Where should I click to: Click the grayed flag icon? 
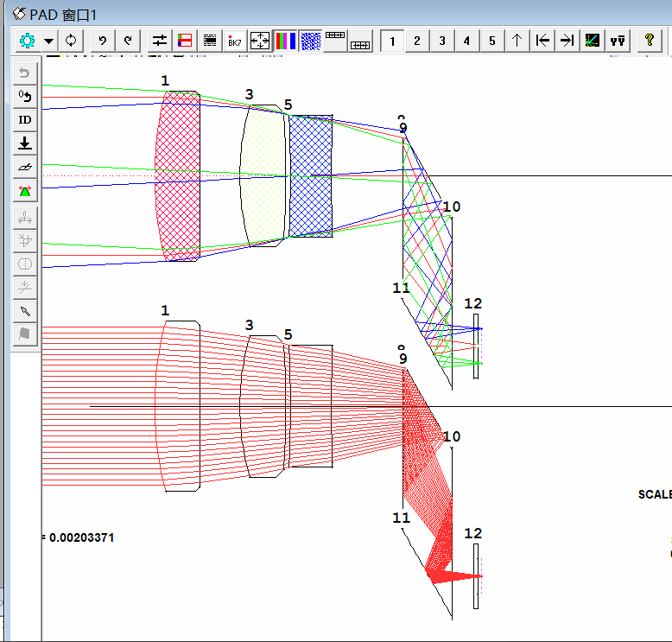[x=25, y=334]
